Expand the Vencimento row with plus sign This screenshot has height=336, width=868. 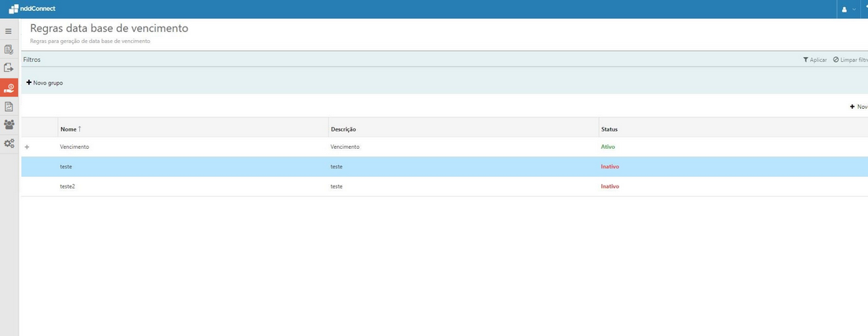point(27,147)
